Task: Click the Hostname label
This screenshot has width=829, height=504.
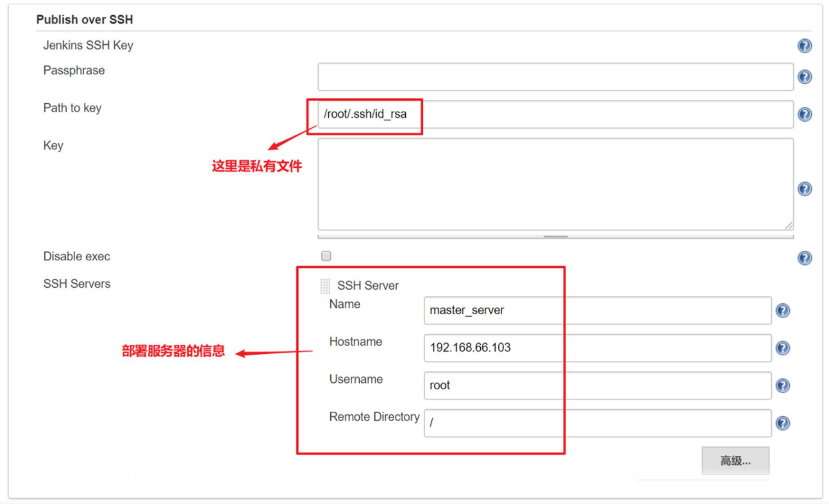Action: [x=356, y=342]
